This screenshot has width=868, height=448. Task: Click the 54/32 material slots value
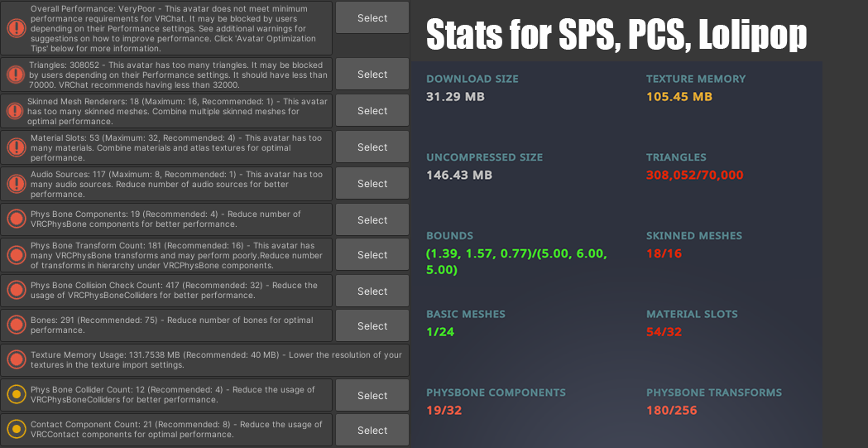(x=664, y=332)
